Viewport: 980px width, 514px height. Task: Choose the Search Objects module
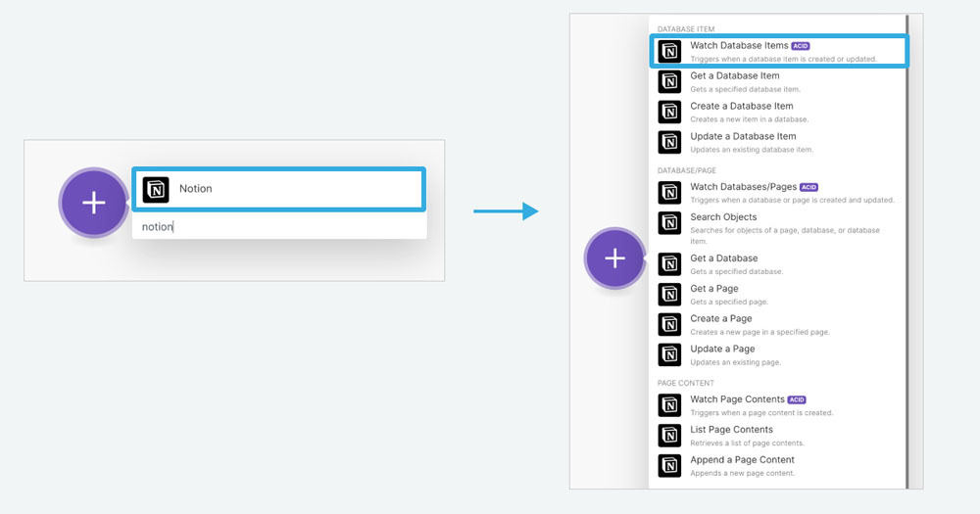779,228
